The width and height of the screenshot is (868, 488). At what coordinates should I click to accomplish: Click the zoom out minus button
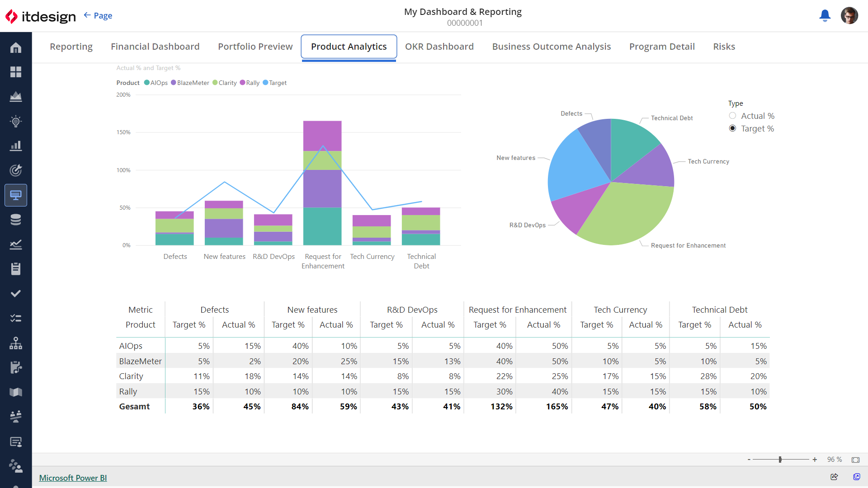click(x=749, y=460)
